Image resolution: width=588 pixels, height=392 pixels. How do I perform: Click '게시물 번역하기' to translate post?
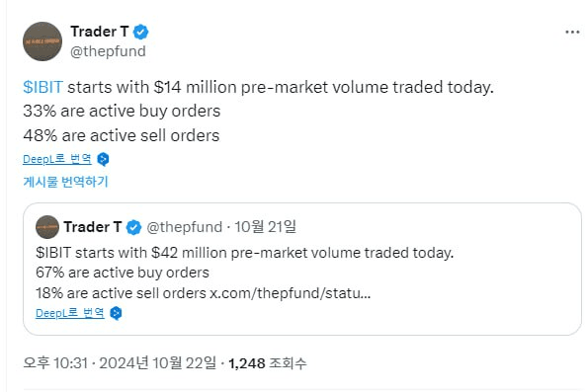[x=65, y=182]
